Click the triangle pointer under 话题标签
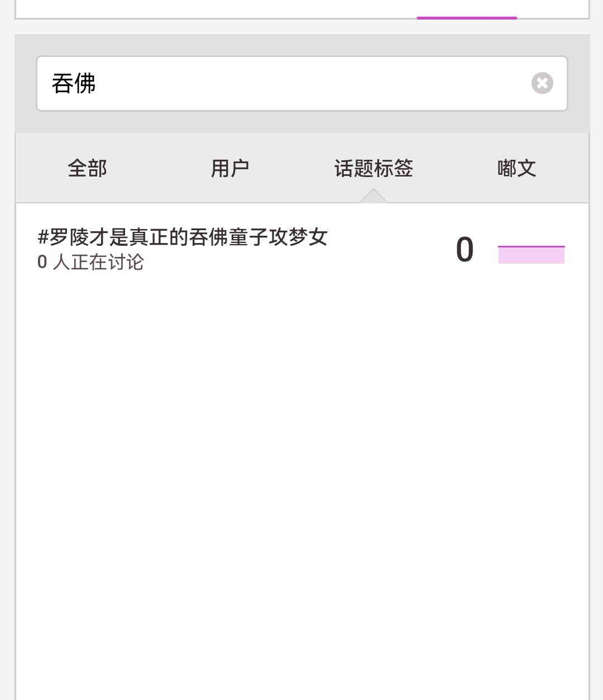Image resolution: width=603 pixels, height=700 pixels. pos(373,196)
